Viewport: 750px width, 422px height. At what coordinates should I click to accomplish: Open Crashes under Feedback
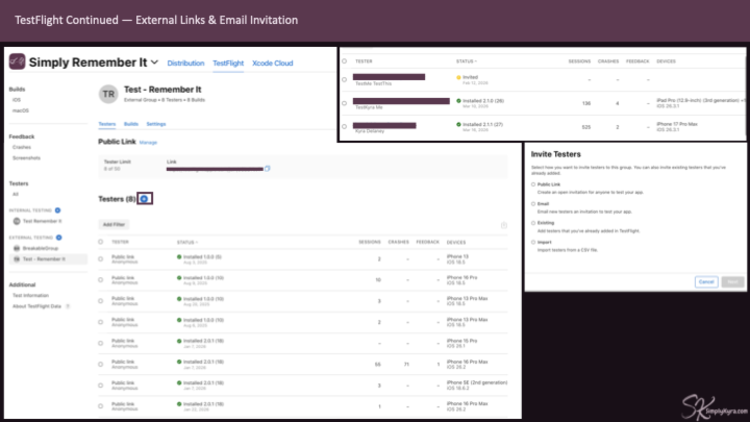22,147
